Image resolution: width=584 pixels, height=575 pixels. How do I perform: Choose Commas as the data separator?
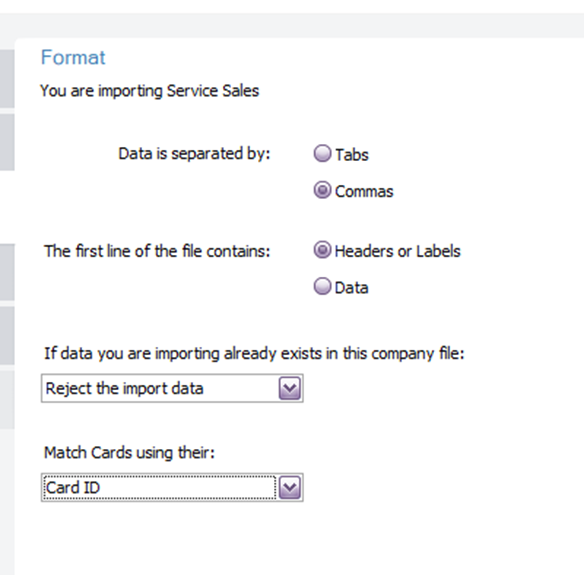click(322, 190)
